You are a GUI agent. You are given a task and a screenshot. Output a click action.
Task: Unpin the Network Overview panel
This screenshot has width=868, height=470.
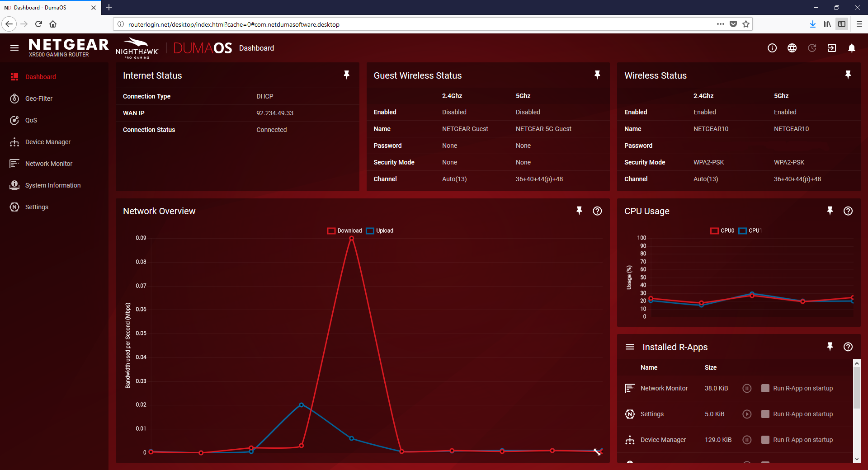(579, 211)
